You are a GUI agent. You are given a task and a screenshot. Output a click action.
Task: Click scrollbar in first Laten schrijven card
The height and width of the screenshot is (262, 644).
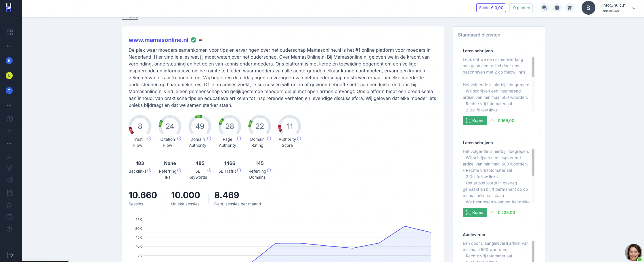click(x=533, y=67)
